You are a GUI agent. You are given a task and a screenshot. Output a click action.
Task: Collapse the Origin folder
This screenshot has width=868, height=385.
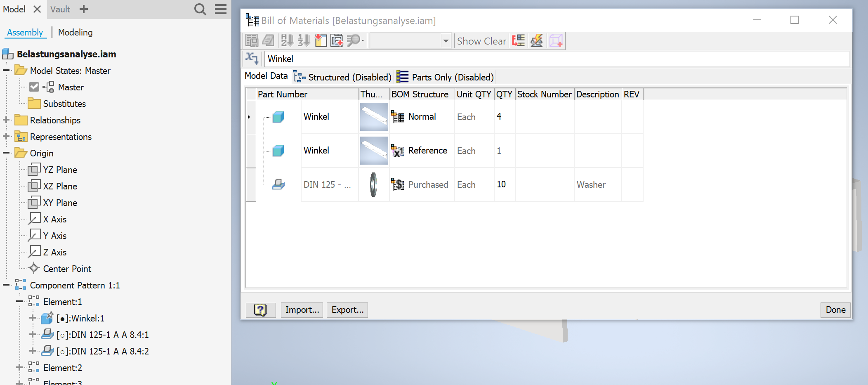coord(6,153)
